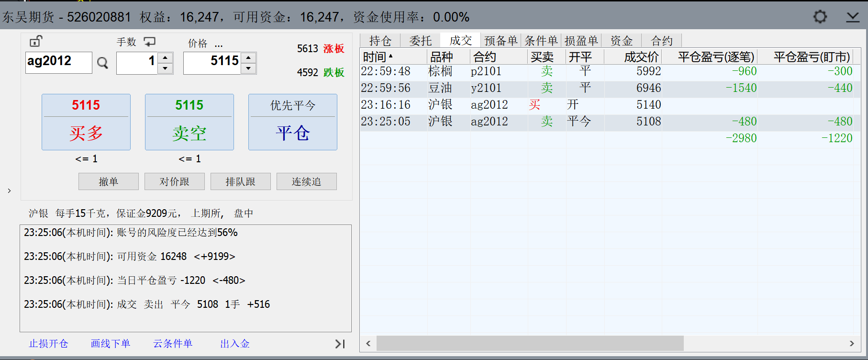The height and width of the screenshot is (360, 868).
Task: Decrease lot quantity with the down arrow
Action: 165,68
